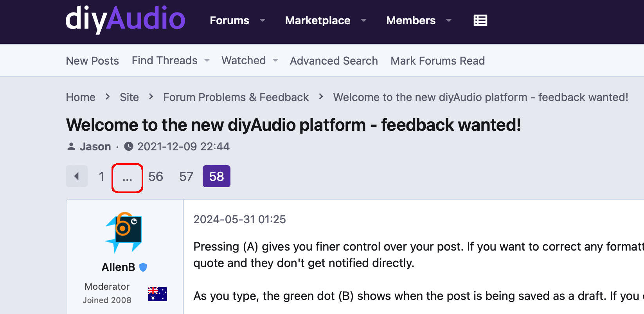Open the list view icon in header
644x314 pixels.
480,20
